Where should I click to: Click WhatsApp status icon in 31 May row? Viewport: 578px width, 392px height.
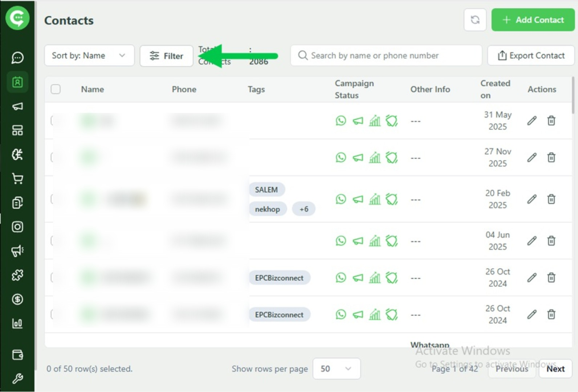341,121
